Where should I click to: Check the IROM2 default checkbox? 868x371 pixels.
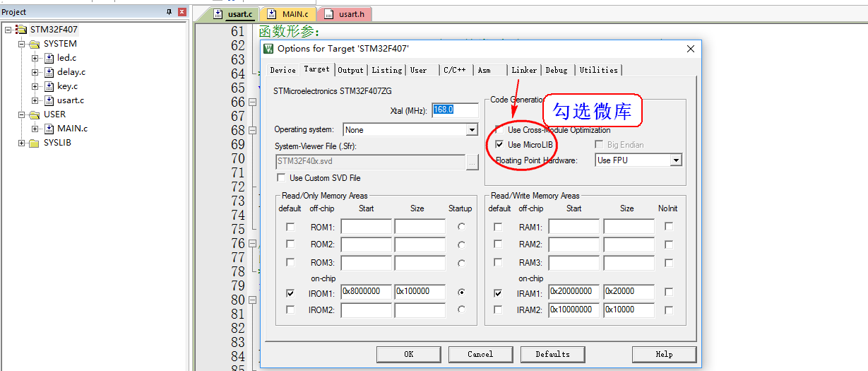(x=290, y=310)
